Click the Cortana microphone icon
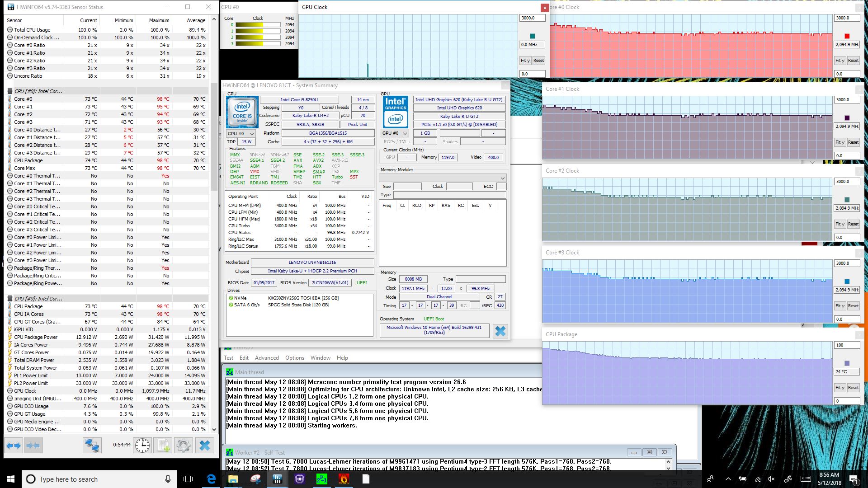 [168, 479]
